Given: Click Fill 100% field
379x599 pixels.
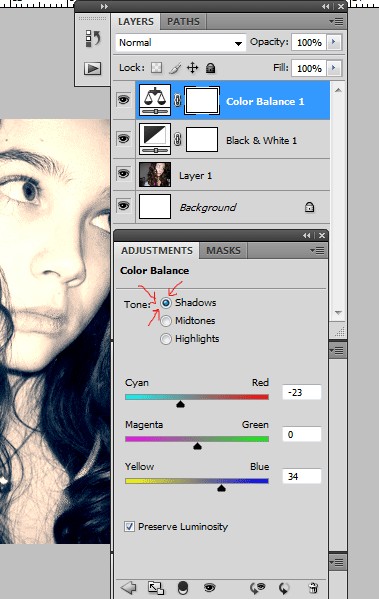Looking at the screenshot, I should pos(309,68).
